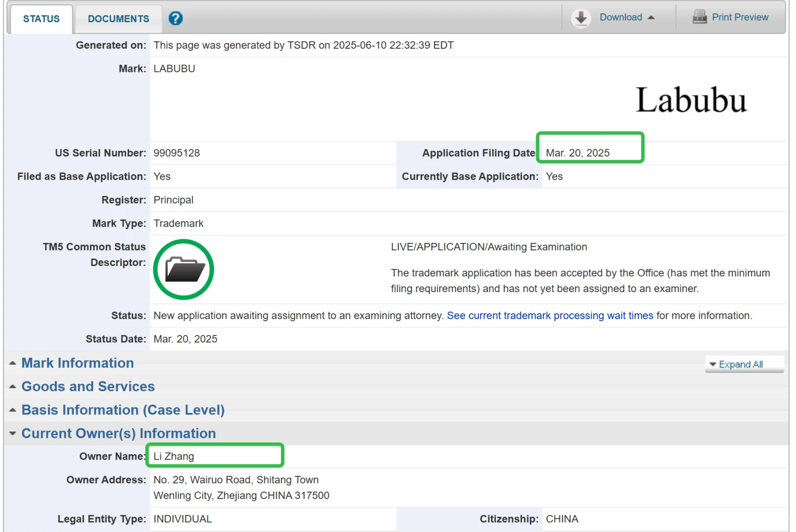Collapse Current Owner(s) Information section

click(119, 433)
